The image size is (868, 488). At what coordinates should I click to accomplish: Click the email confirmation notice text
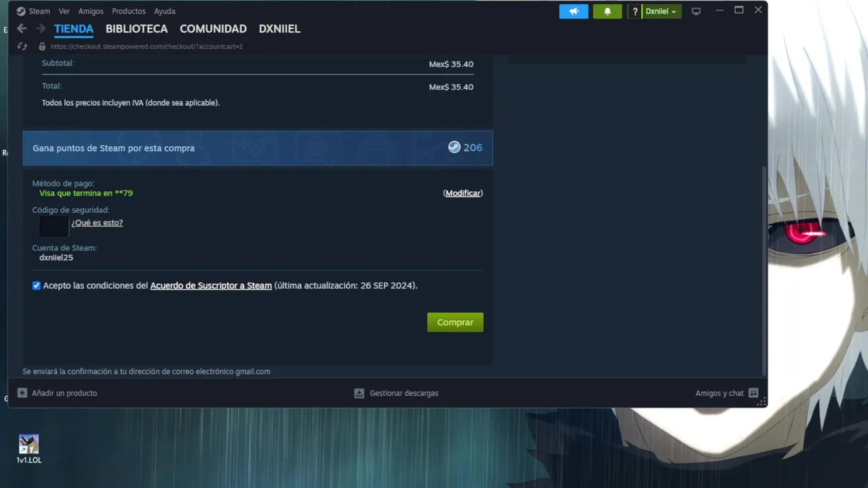tap(146, 371)
